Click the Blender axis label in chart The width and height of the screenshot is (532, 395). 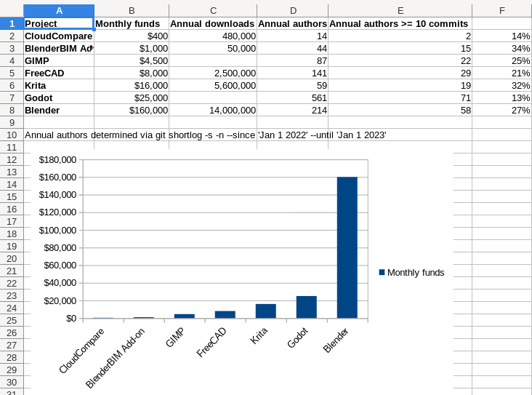coord(336,340)
